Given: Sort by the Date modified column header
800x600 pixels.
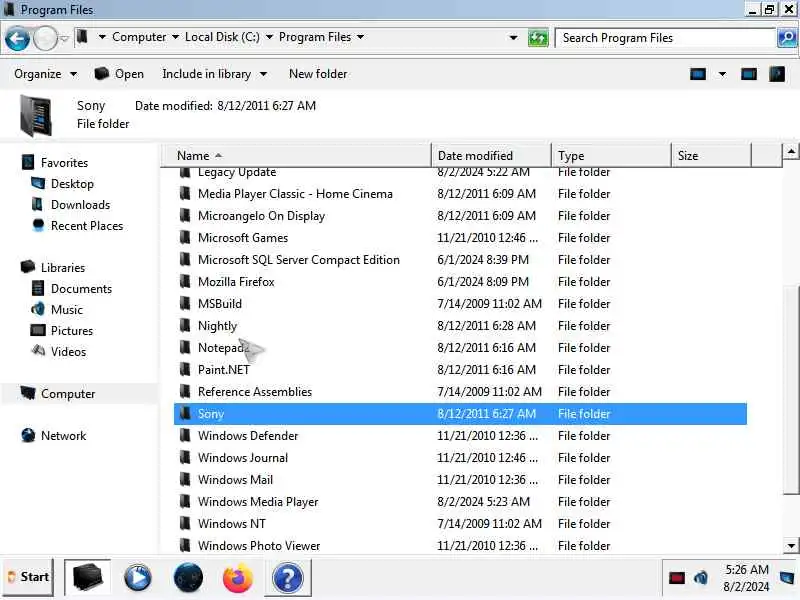Looking at the screenshot, I should click(x=491, y=156).
